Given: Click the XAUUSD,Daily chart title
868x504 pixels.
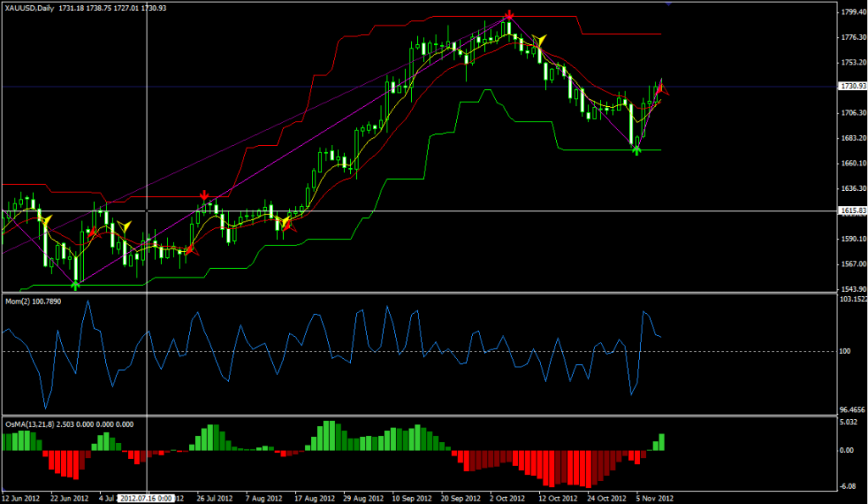Looking at the screenshot, I should tap(29, 8).
